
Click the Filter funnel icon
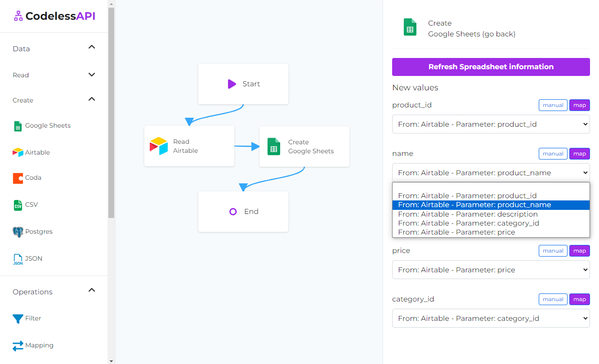[18, 319]
